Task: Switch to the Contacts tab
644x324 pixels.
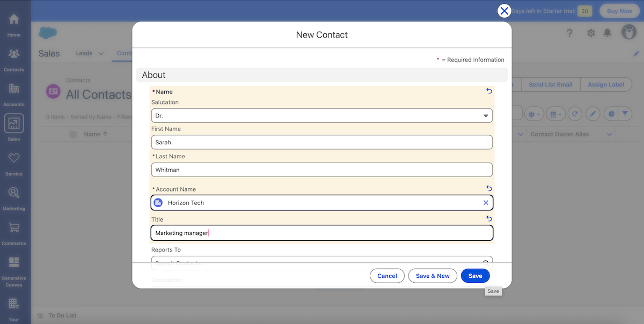Action: point(125,53)
